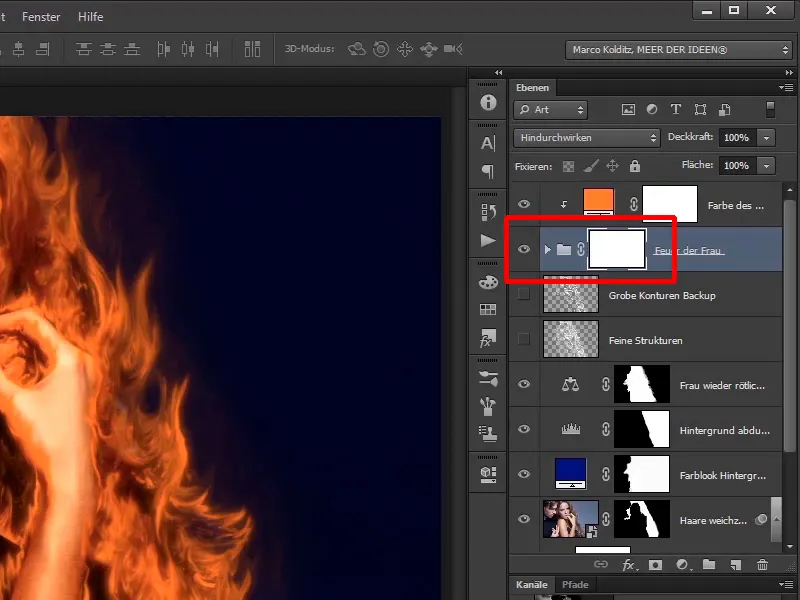Open the Paragraph panel icon

[x=488, y=171]
